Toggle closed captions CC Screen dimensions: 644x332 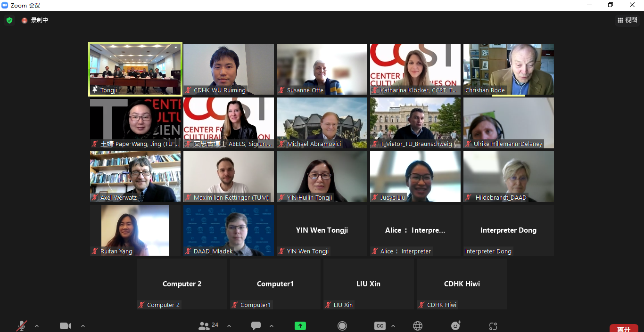[x=380, y=326]
